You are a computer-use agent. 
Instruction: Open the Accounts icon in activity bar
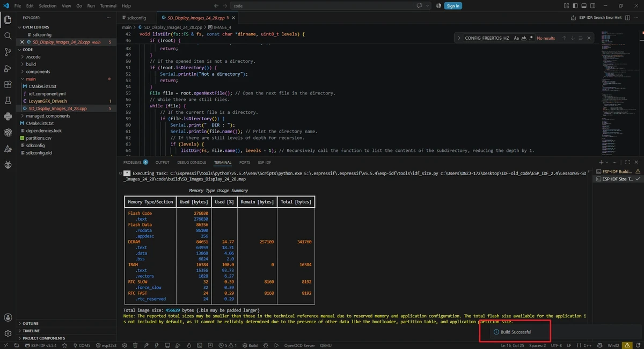[x=8, y=318]
